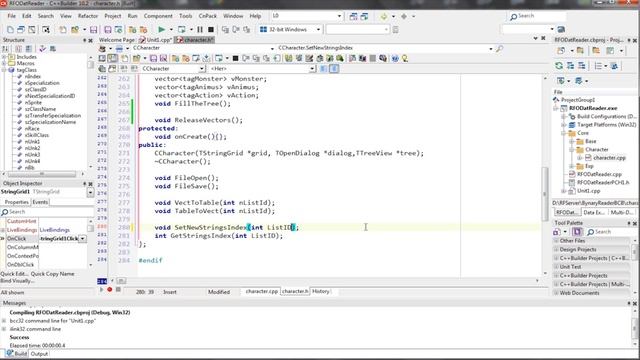Open the Project menu
640x360 pixels.
(x=113, y=16)
